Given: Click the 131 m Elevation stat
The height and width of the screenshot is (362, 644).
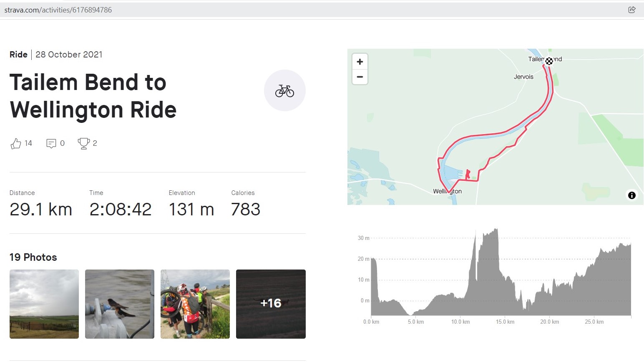Looking at the screenshot, I should (x=191, y=209).
